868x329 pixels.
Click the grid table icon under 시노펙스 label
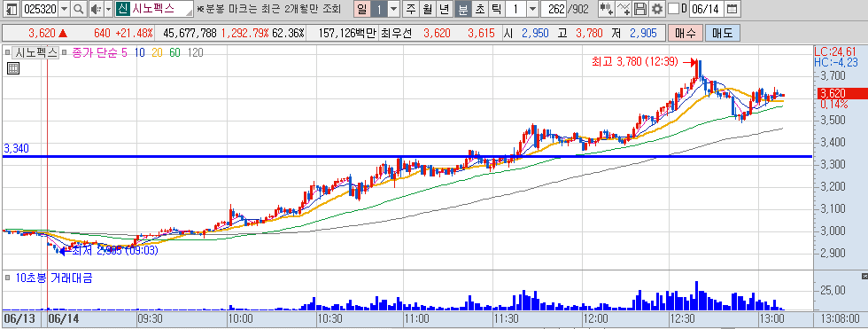coord(12,68)
